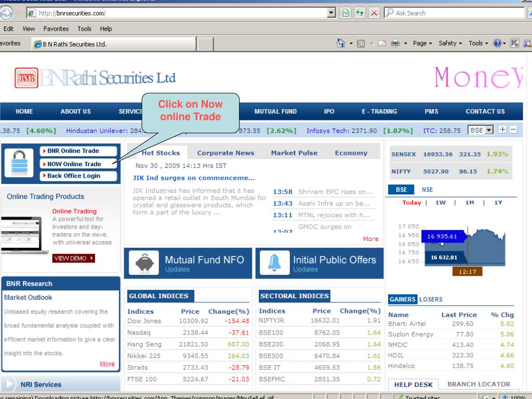The width and height of the screenshot is (532, 399).
Task: Expand the Tools command bar dropdown
Action: (478, 43)
